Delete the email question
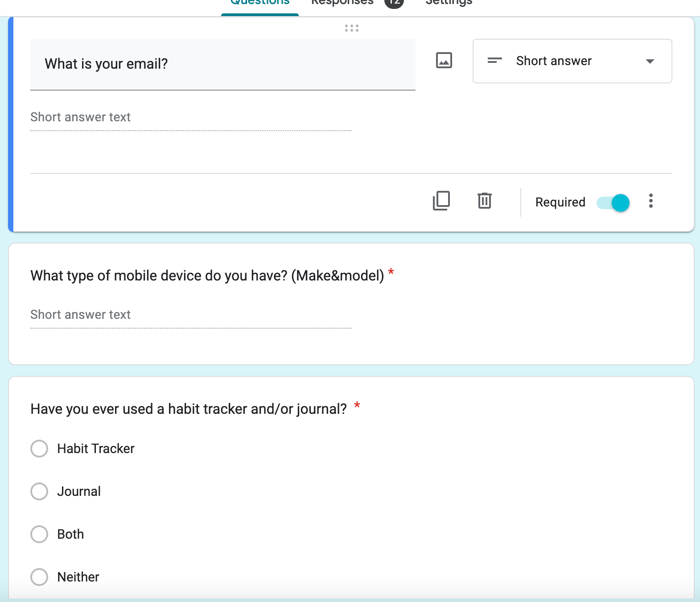The height and width of the screenshot is (602, 700). pyautogui.click(x=484, y=201)
